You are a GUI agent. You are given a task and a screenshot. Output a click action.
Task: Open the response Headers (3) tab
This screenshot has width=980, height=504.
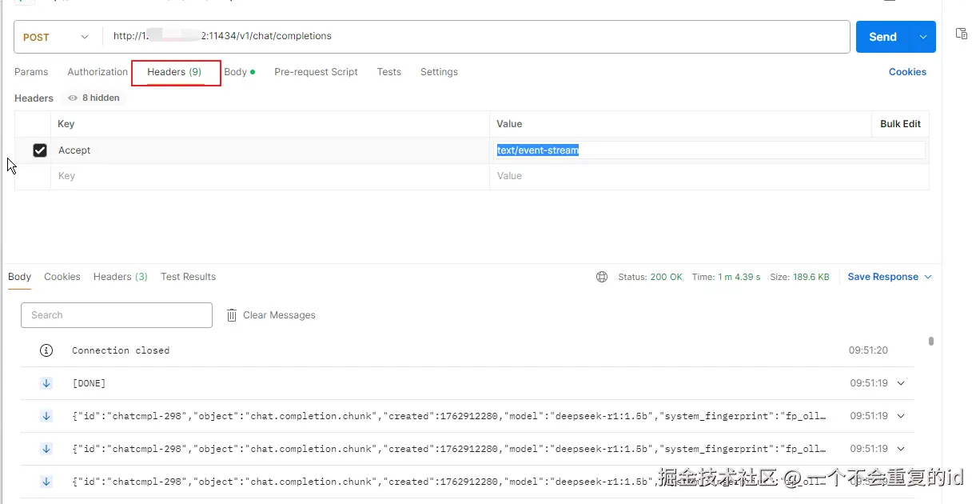tap(121, 277)
